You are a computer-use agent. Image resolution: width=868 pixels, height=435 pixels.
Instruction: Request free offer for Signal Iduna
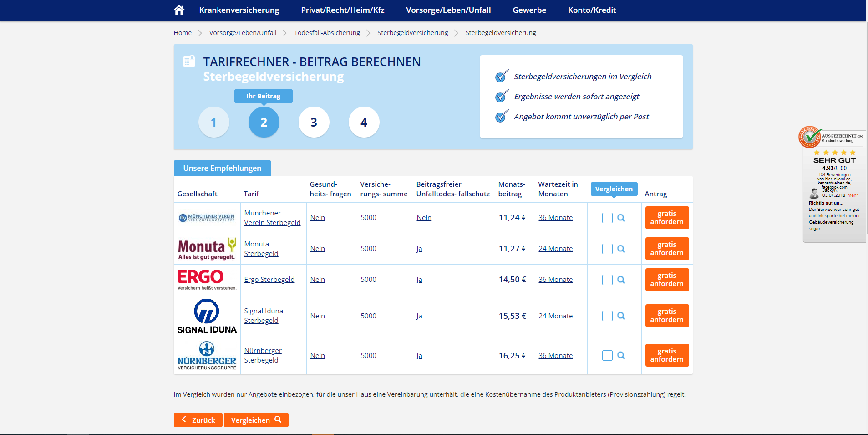[667, 316]
